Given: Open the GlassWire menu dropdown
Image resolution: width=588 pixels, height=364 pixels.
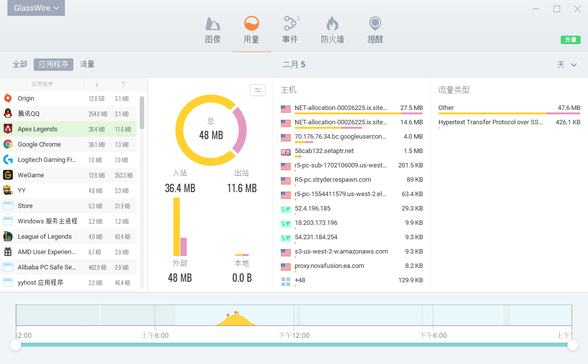Looking at the screenshot, I should 36,8.
